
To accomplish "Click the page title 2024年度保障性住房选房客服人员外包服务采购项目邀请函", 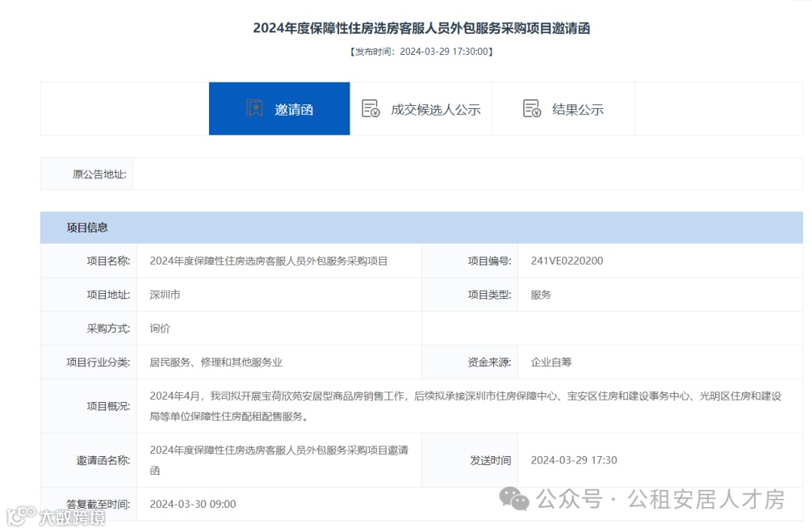I will (x=422, y=28).
